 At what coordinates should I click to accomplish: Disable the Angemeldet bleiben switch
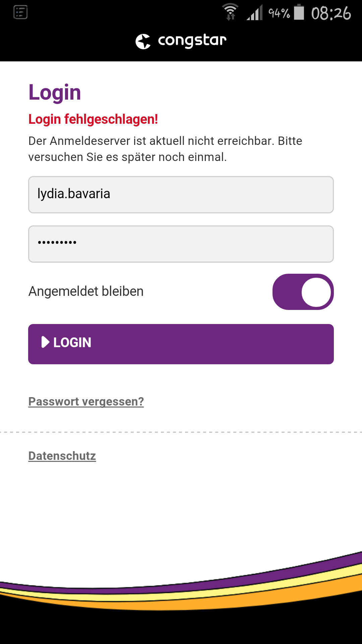click(x=303, y=292)
